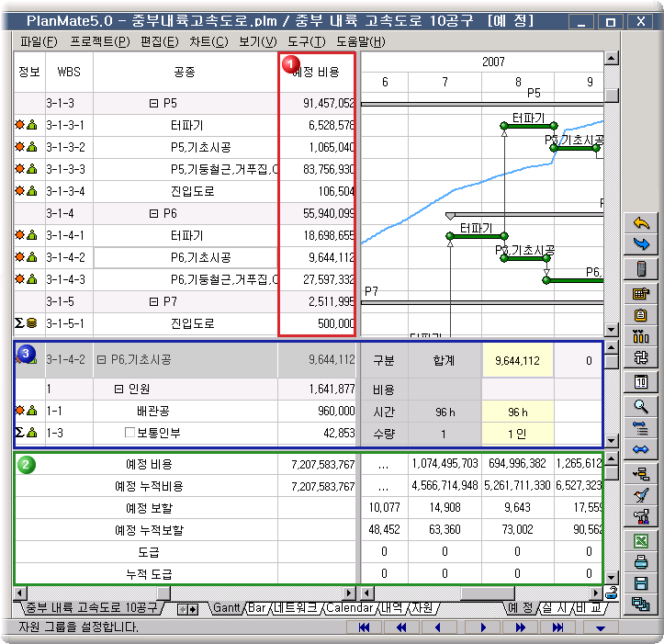Screen dimensions: 664x644
Task: Click the blue redo arrow icon
Action: pos(641,244)
